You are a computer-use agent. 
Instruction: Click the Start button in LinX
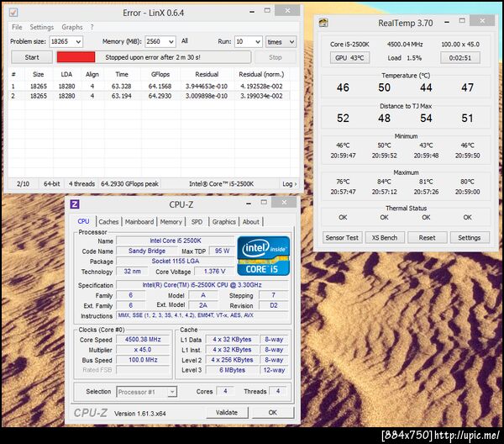(32, 57)
